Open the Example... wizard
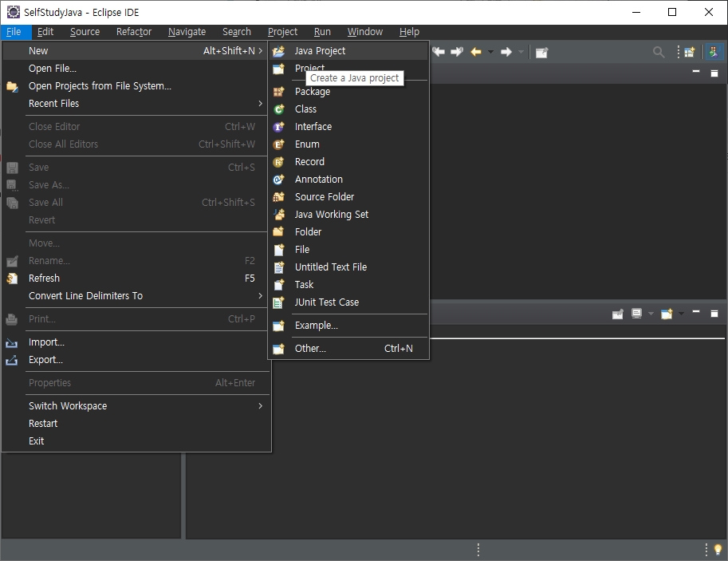 click(348, 326)
